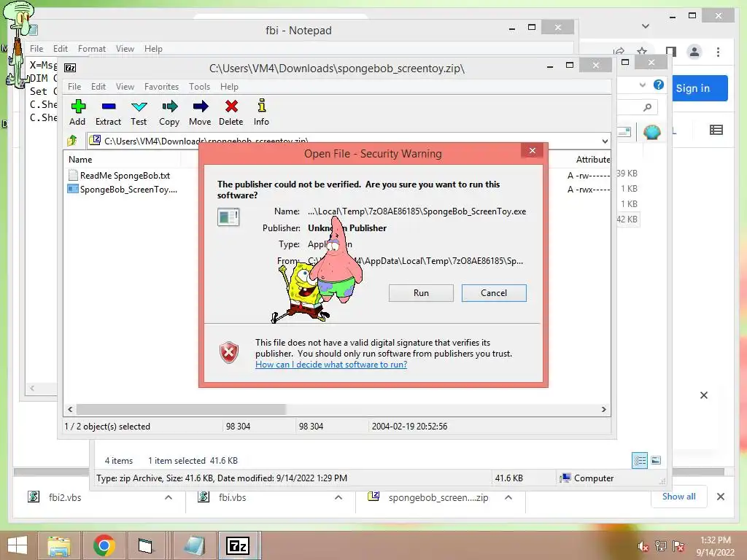Click the list layout icon at right
This screenshot has width=747, height=560.
716,130
